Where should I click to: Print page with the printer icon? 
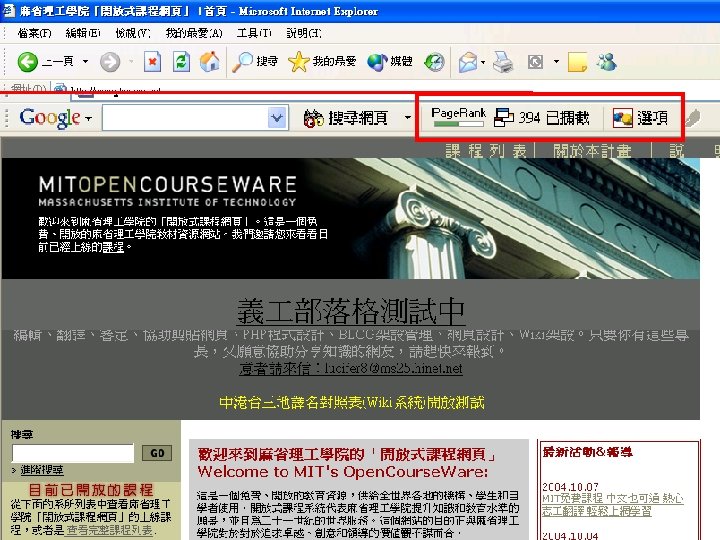click(x=503, y=62)
